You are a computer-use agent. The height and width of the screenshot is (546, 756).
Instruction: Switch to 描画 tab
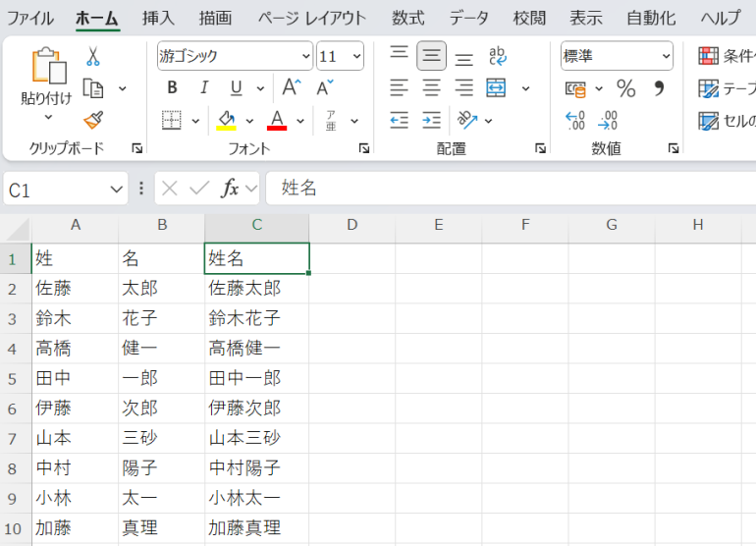216,19
